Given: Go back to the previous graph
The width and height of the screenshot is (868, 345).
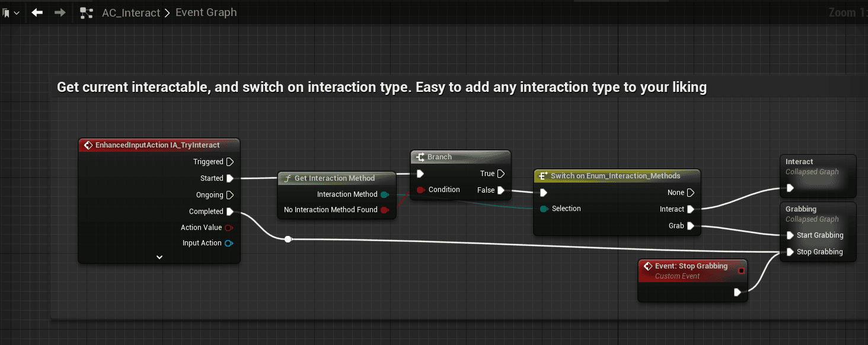Looking at the screenshot, I should click(x=37, y=12).
